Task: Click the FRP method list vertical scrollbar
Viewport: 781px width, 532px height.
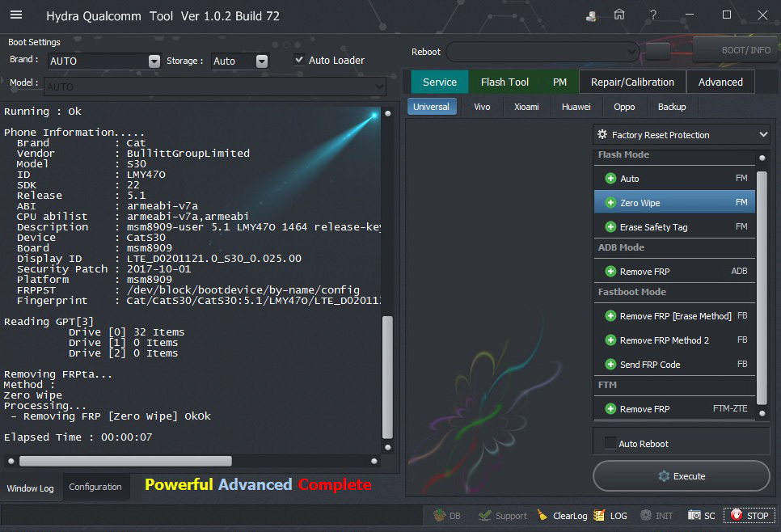Action: click(762, 287)
